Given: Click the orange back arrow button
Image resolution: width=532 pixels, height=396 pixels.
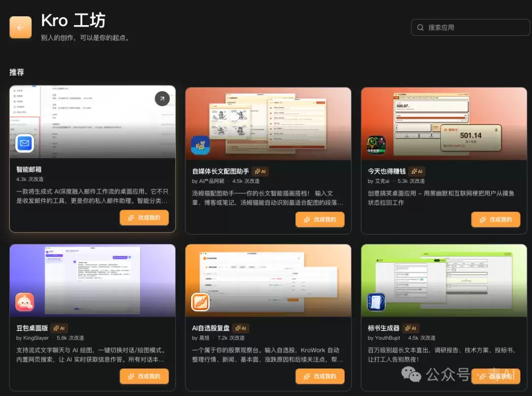Looking at the screenshot, I should (x=20, y=27).
